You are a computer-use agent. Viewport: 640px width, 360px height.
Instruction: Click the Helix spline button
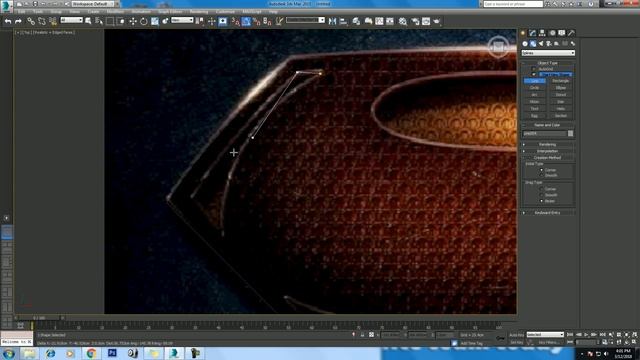[x=560, y=109]
